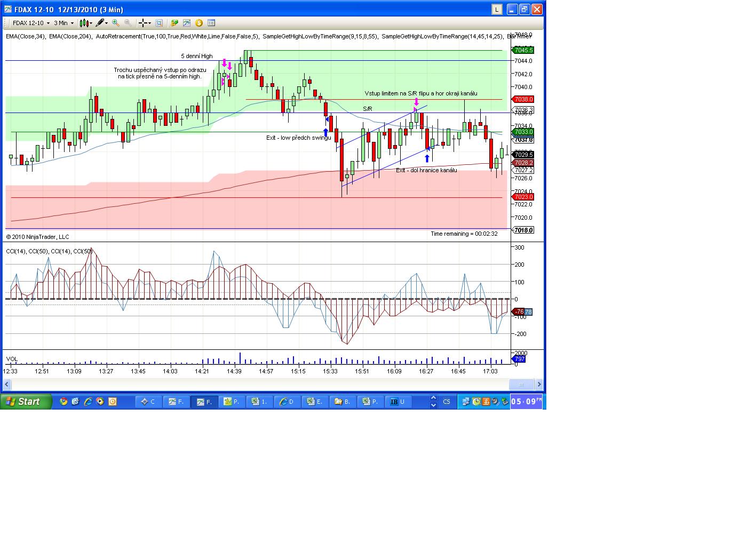
Task: Click the horizontal scrollbar left arrow
Action: click(7, 384)
